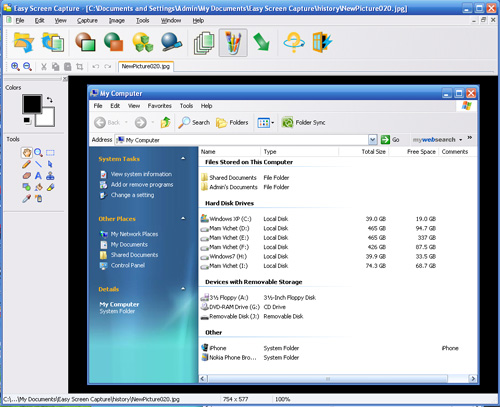Click the Folders button in My Computer

coord(232,123)
